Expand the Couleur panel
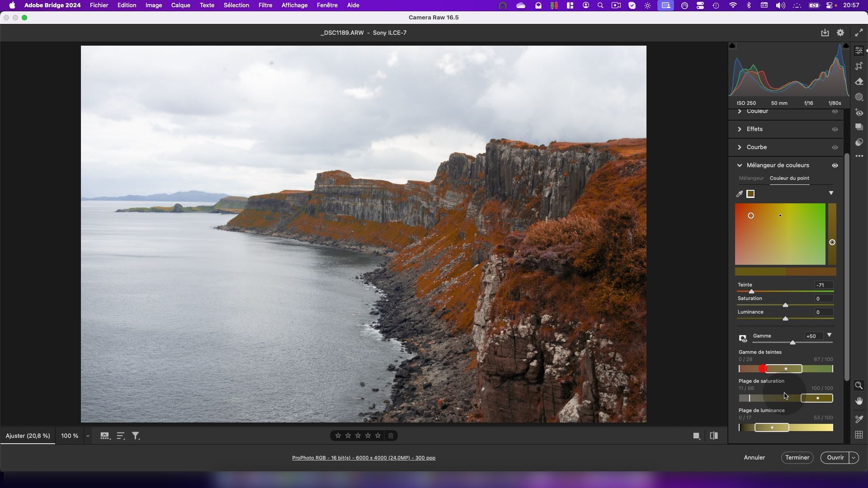Screen dimensions: 868x488 (740, 111)
